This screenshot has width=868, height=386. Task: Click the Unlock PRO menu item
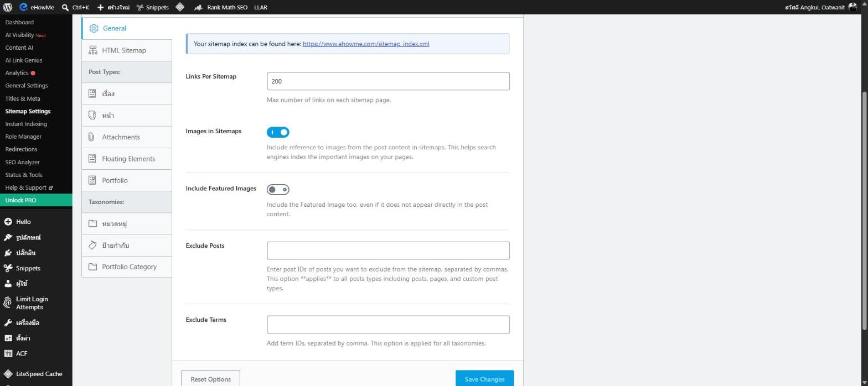[x=36, y=200]
